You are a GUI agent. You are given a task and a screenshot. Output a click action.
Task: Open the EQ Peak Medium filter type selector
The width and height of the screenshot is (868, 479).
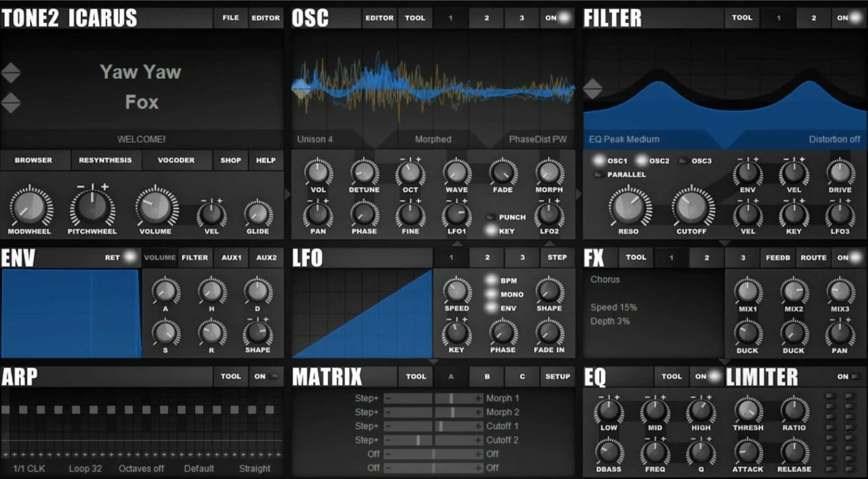624,139
